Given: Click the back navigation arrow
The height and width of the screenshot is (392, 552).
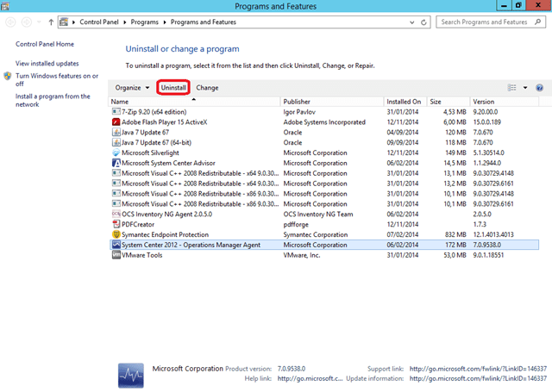Looking at the screenshot, I should coord(10,22).
